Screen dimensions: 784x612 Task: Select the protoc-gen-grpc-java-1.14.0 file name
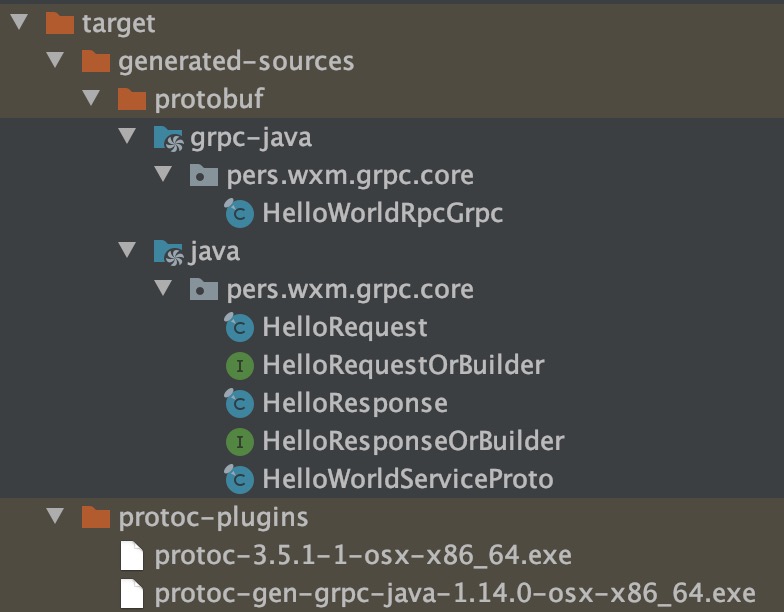tap(455, 593)
